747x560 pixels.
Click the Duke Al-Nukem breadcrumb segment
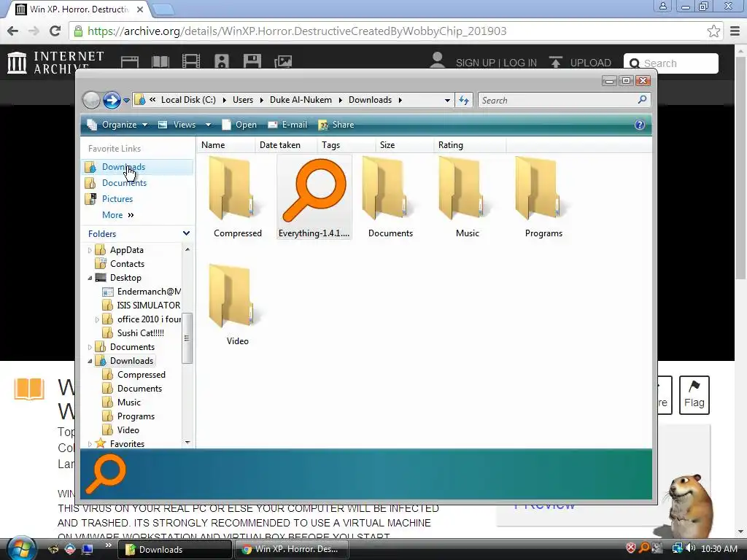click(x=301, y=100)
